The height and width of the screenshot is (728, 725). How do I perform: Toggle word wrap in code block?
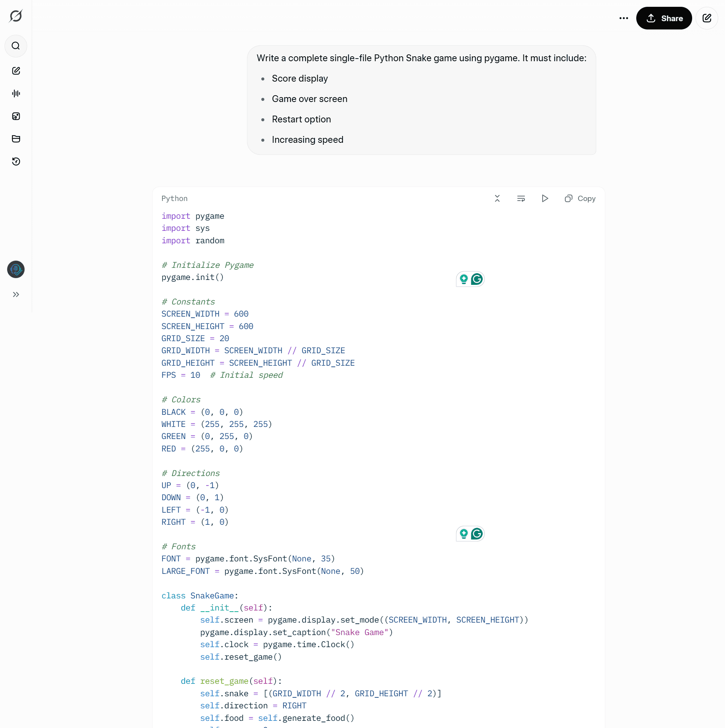[521, 199]
